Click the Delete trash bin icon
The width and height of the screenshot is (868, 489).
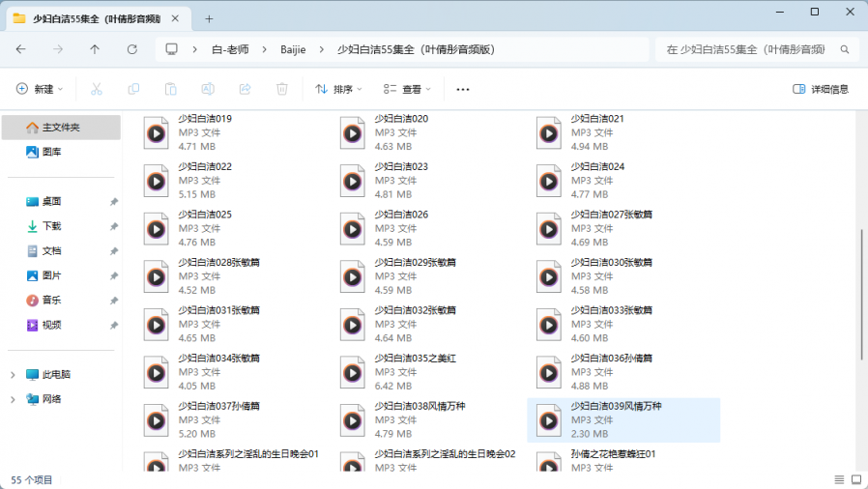point(282,89)
